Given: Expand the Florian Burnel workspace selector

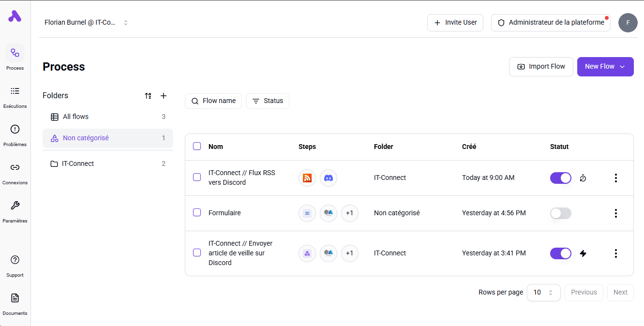Looking at the screenshot, I should pos(126,22).
